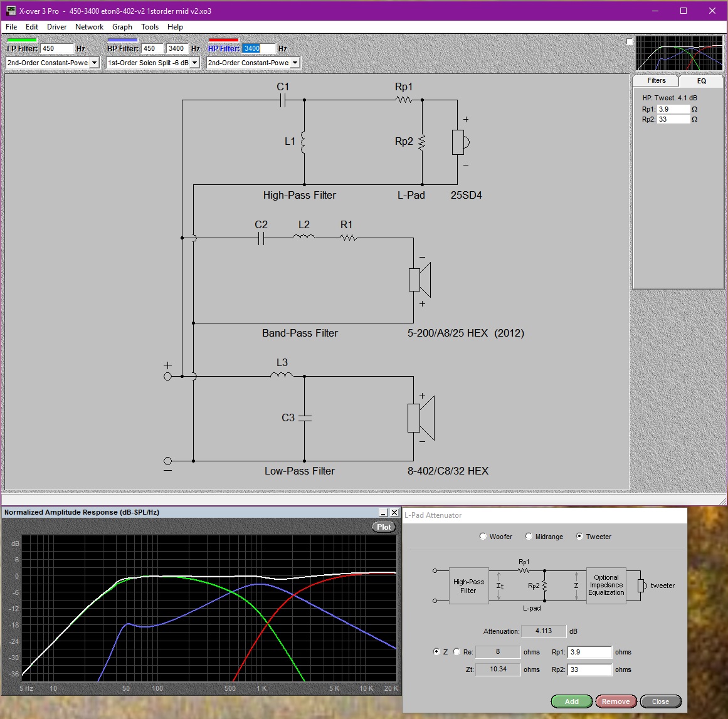This screenshot has height=719, width=728.
Task: Close the Normalized Amplitude Response graph window
Action: (x=394, y=512)
